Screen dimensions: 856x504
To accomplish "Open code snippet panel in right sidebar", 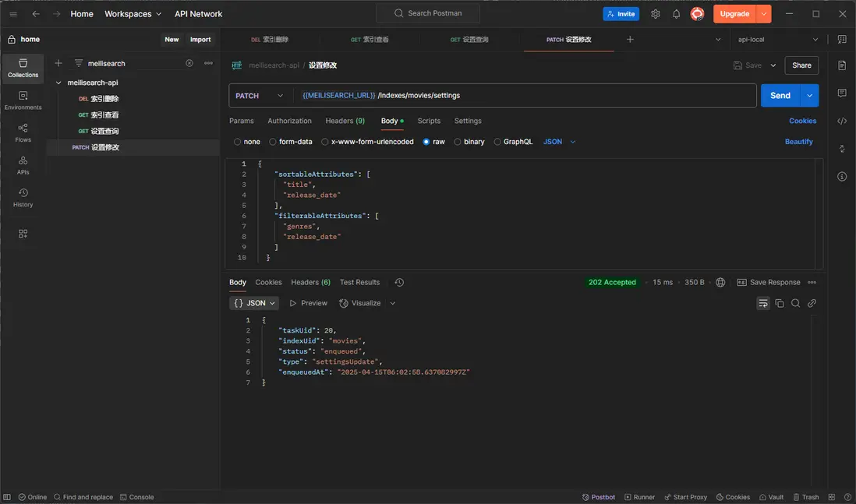I will 842,121.
